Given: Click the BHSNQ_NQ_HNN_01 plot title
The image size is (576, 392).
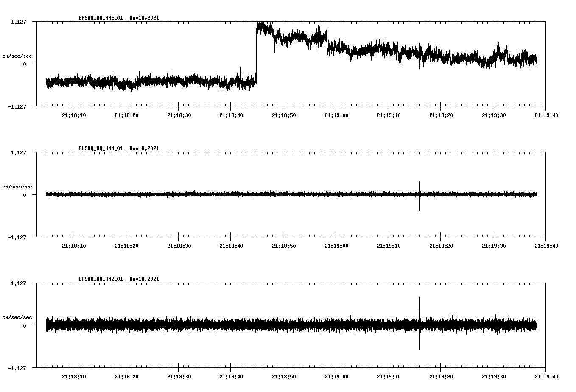Looking at the screenshot, I should [x=119, y=148].
